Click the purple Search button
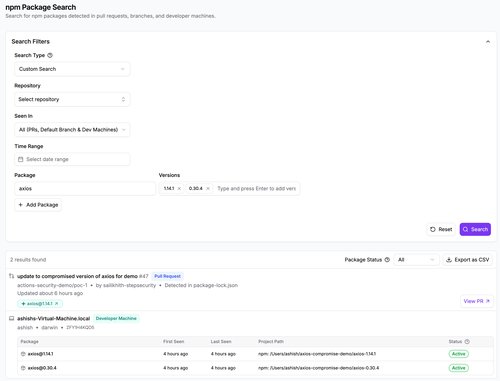Screen dimensions: 500x381 tap(475, 229)
